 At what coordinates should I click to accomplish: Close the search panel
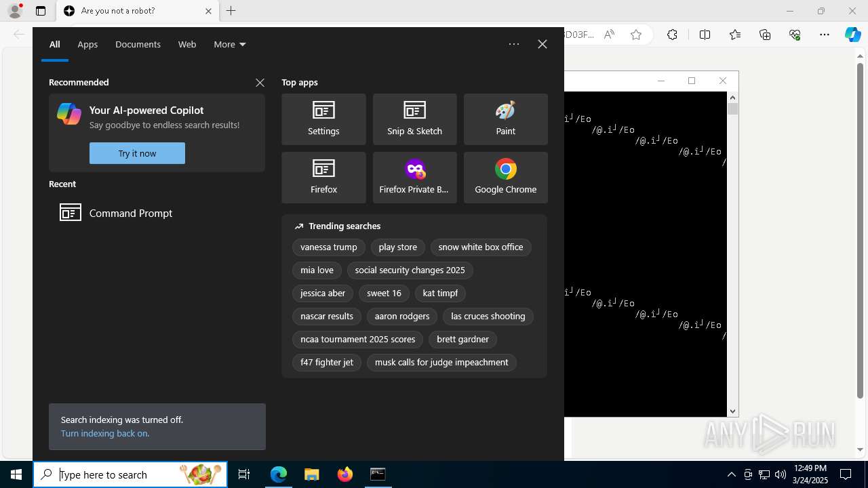(542, 44)
